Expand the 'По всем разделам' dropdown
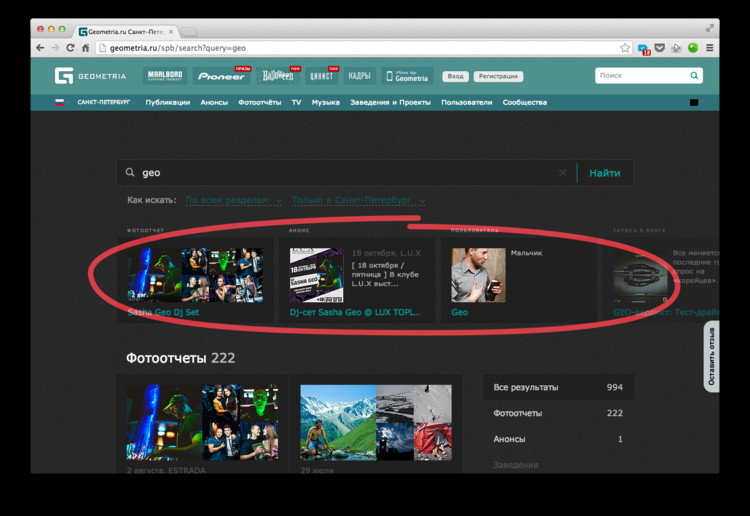Screen dimensions: 750x516 (233, 200)
